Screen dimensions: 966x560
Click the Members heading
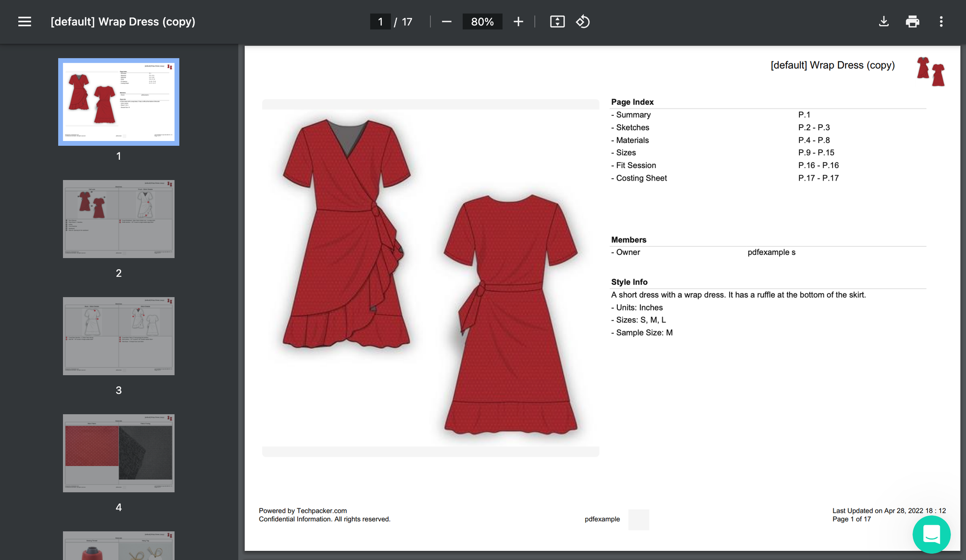628,240
